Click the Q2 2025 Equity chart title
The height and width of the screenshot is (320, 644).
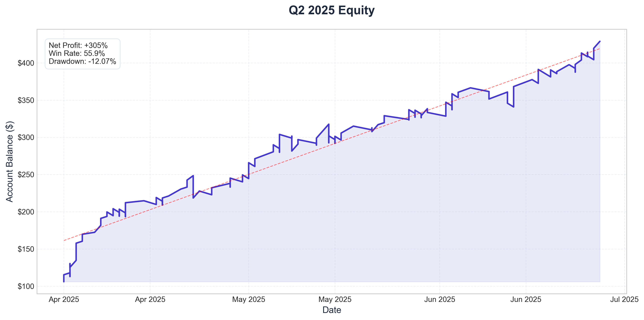click(x=331, y=10)
